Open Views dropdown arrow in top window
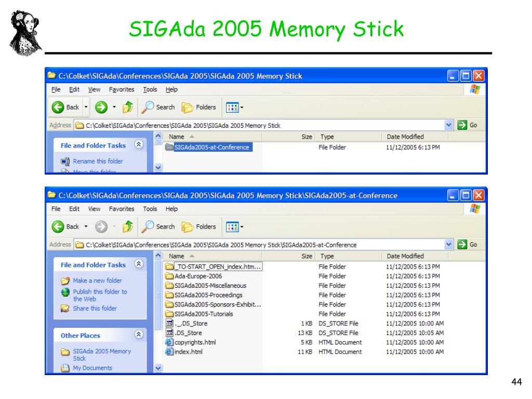The width and height of the screenshot is (532, 399). 242,108
